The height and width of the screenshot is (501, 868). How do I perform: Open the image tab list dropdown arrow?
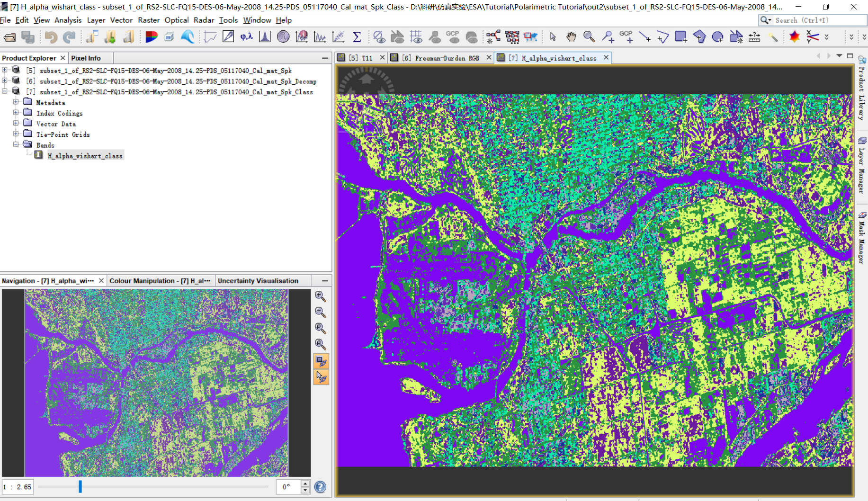(x=839, y=56)
